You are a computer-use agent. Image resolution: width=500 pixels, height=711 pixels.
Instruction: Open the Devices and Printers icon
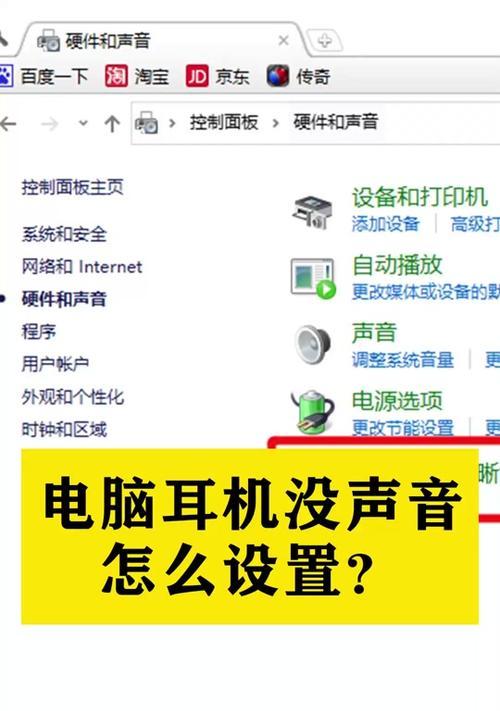click(312, 211)
